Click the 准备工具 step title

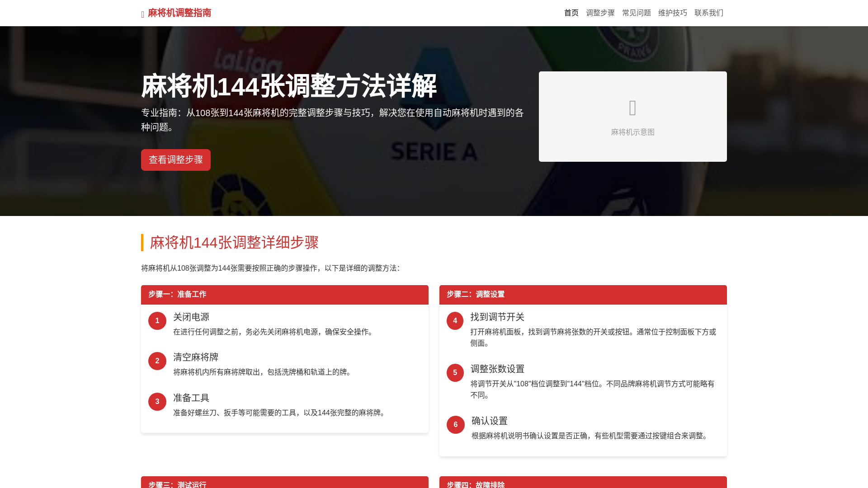coord(191,398)
